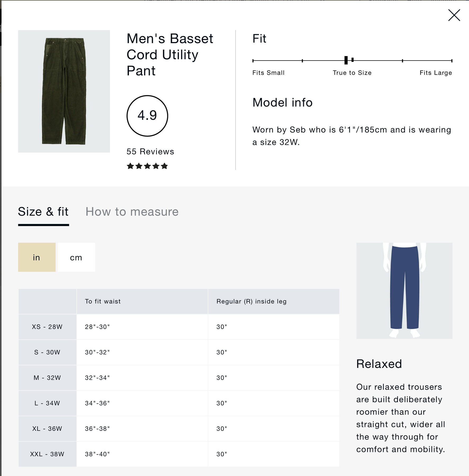This screenshot has width=469, height=476.
Task: Click the Regular (R) inside leg header
Action: (x=251, y=301)
